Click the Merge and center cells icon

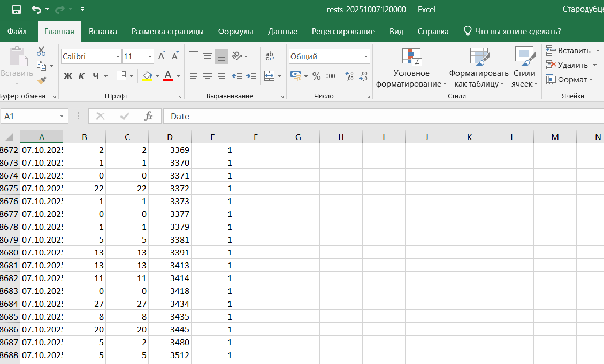point(269,76)
